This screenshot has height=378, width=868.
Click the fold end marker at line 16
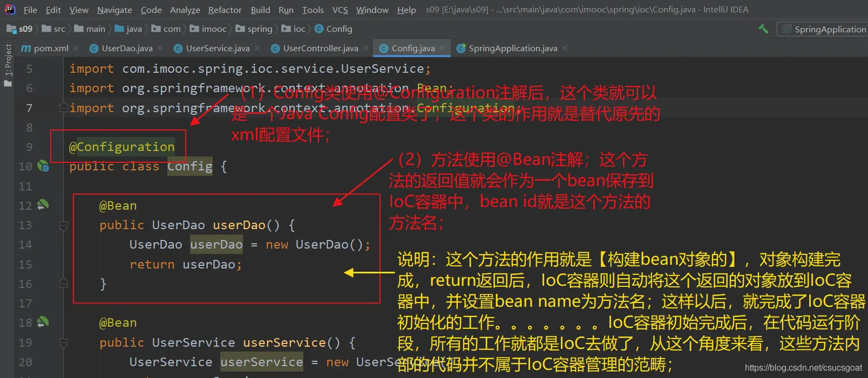coord(63,283)
